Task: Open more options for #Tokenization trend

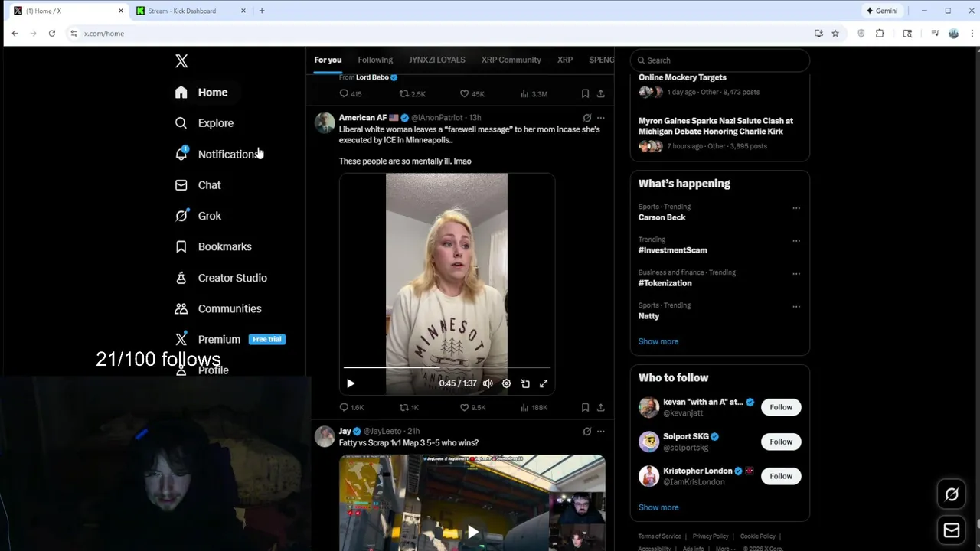Action: click(x=796, y=274)
